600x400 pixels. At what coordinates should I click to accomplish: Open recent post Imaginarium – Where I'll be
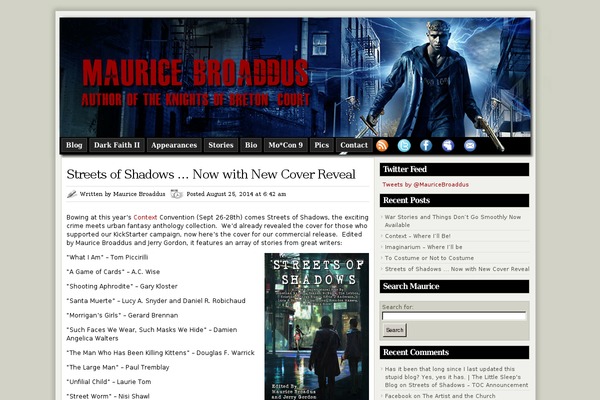(x=423, y=247)
